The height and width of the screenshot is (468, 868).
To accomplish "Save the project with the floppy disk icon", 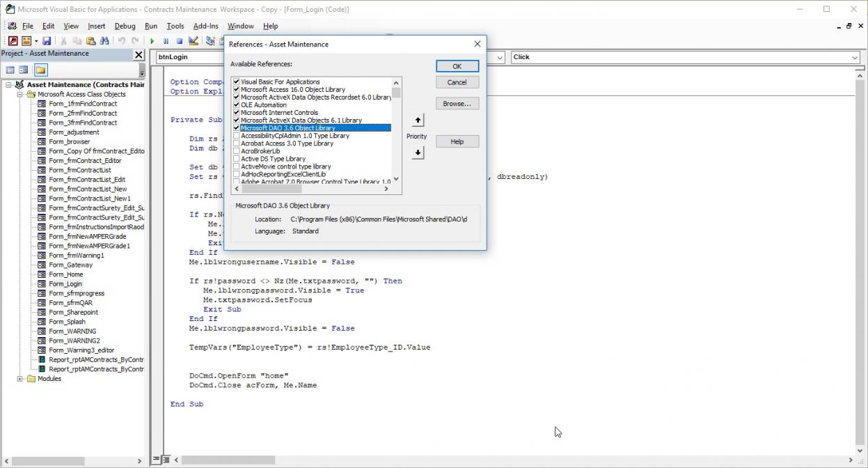I will 47,41.
